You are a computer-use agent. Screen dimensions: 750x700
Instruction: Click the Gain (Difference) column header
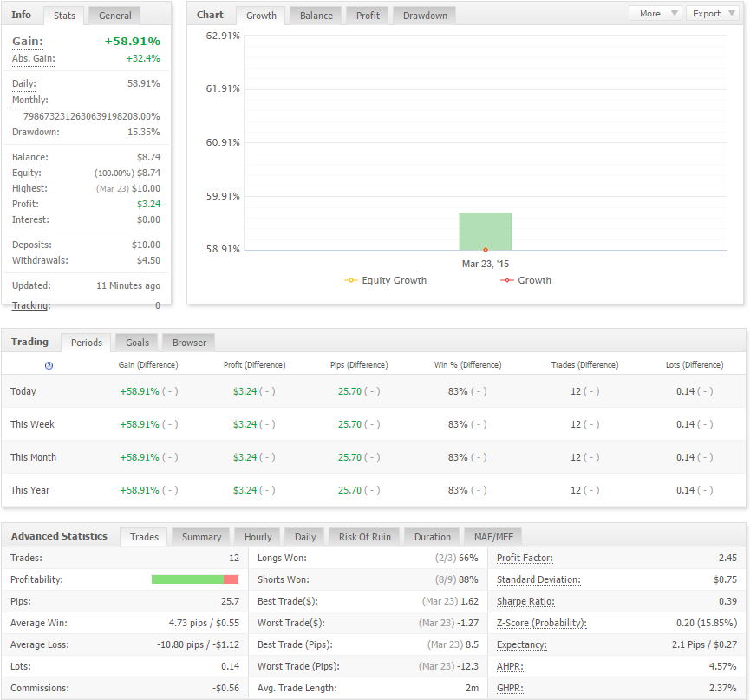(148, 365)
